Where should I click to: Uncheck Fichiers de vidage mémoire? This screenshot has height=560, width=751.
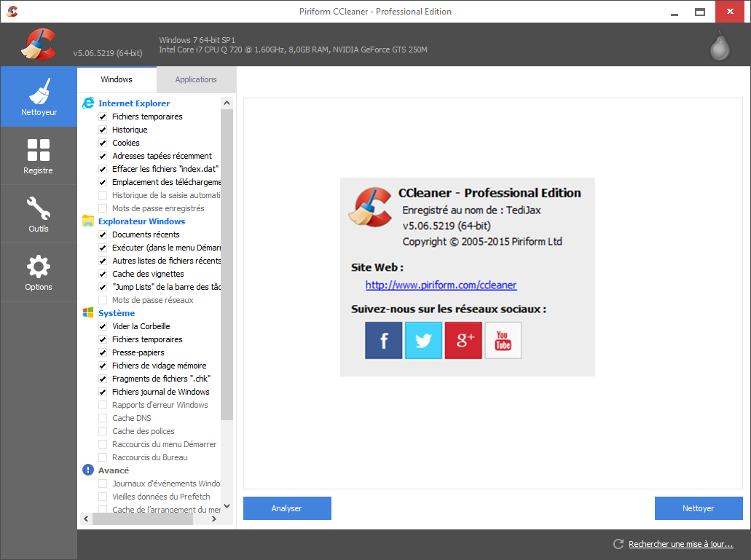[103, 366]
